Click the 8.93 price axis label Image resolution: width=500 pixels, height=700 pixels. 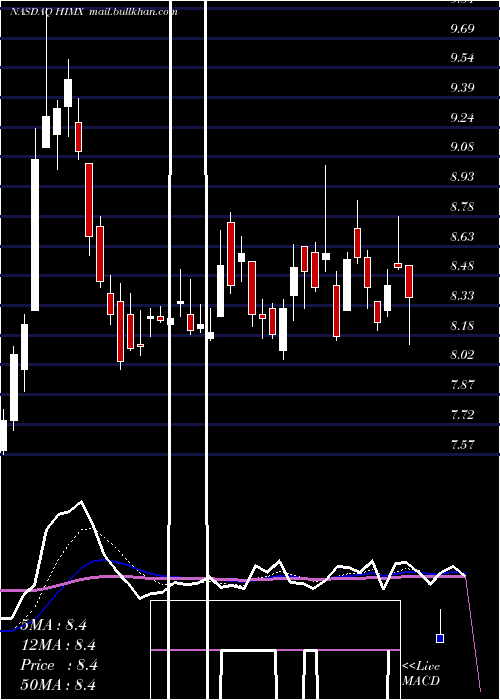coord(462,177)
